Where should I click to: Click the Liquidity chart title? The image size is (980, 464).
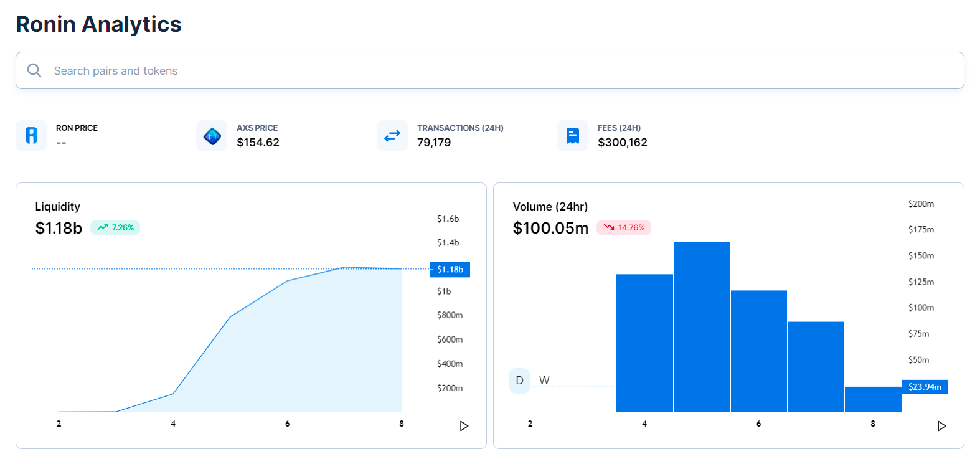click(x=57, y=207)
